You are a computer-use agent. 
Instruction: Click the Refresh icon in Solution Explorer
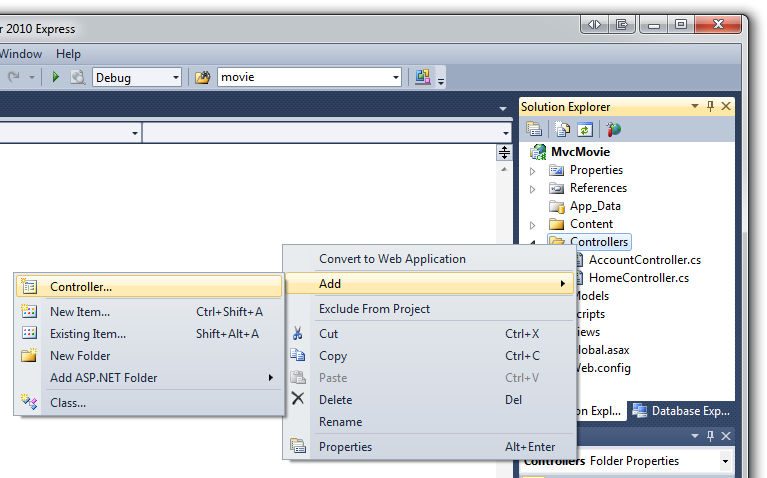[585, 129]
